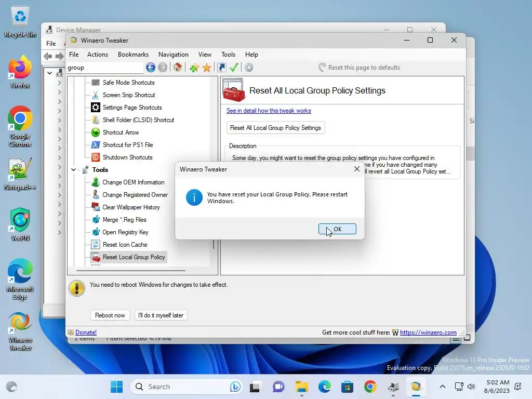Click the green checkmark toolbar icon
Viewport: 532px width, 399px height.
point(234,68)
